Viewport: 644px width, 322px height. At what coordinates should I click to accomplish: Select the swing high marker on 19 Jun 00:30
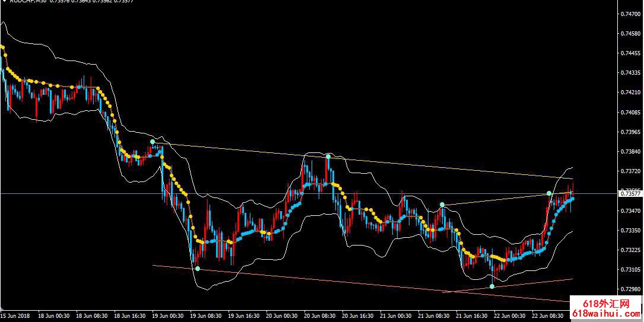coord(153,142)
